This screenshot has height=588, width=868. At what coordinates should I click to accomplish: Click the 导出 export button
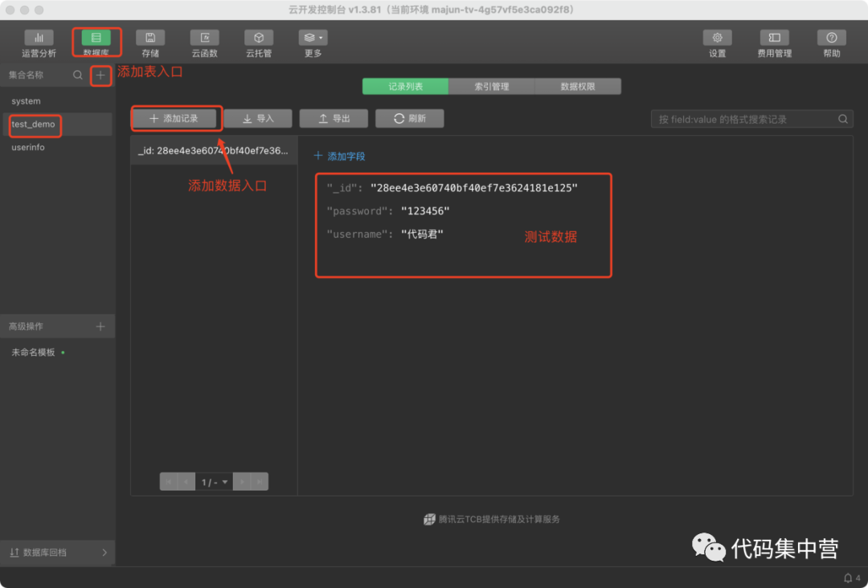click(334, 118)
